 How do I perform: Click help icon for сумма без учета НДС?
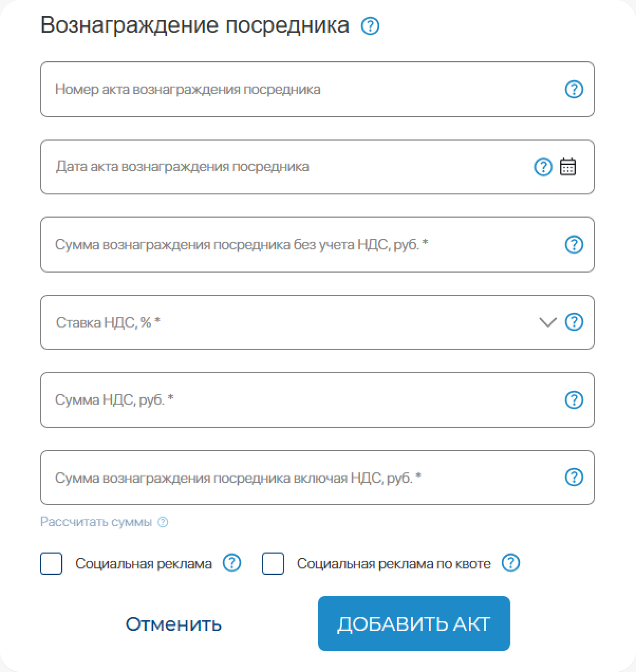pos(574,244)
